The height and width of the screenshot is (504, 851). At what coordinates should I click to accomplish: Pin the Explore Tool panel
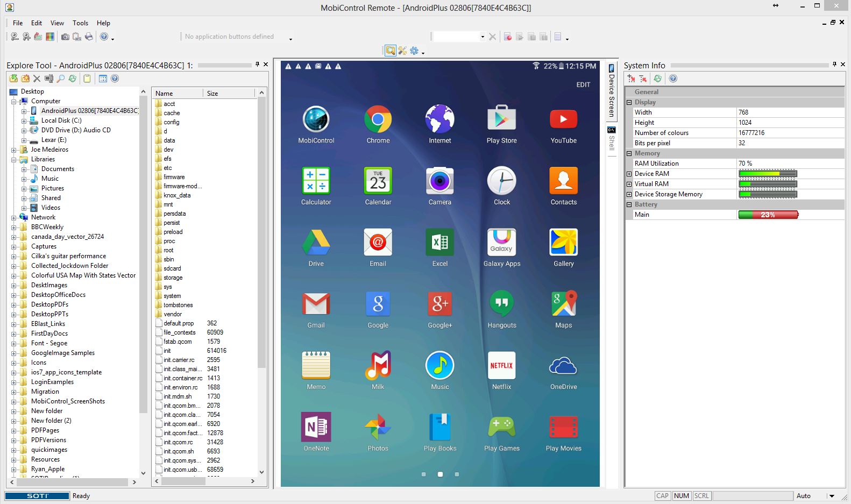[x=257, y=65]
